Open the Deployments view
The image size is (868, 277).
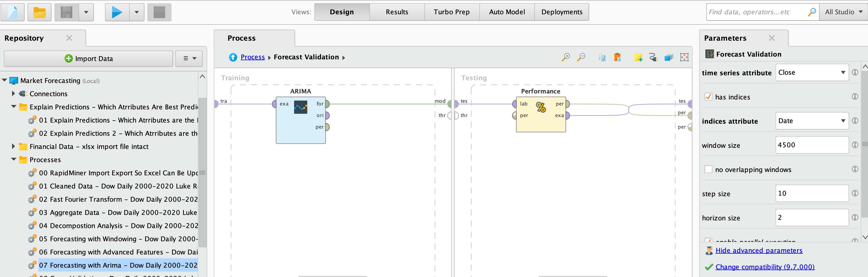coord(562,12)
